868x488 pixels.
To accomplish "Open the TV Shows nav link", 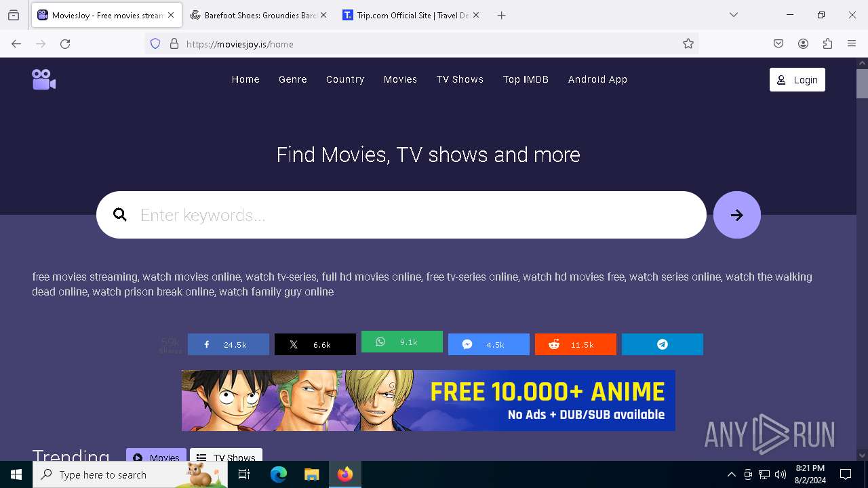I will (460, 79).
